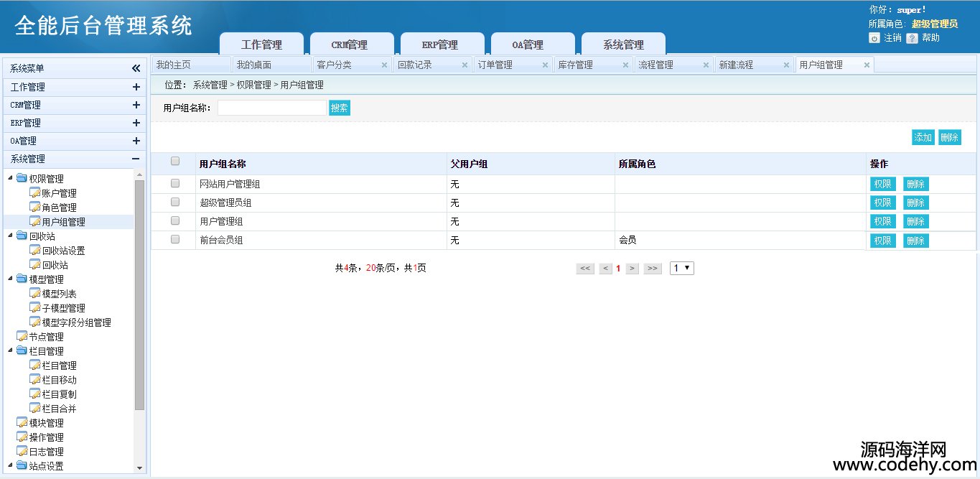This screenshot has width=980, height=479.
Task: Open the 系统管理 top navigation tab
Action: (x=623, y=44)
